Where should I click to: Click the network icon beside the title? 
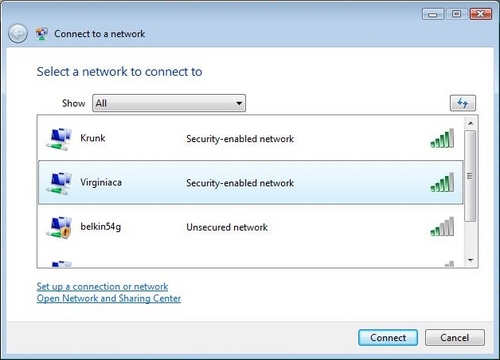coord(42,34)
